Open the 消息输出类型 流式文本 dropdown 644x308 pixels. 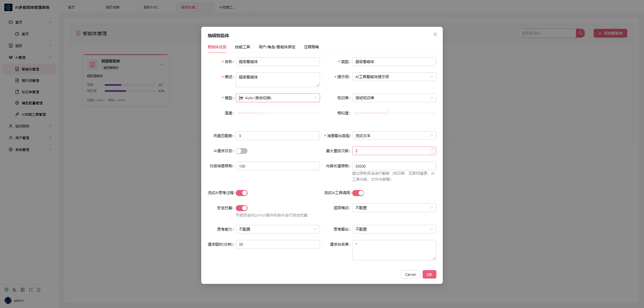pos(394,136)
